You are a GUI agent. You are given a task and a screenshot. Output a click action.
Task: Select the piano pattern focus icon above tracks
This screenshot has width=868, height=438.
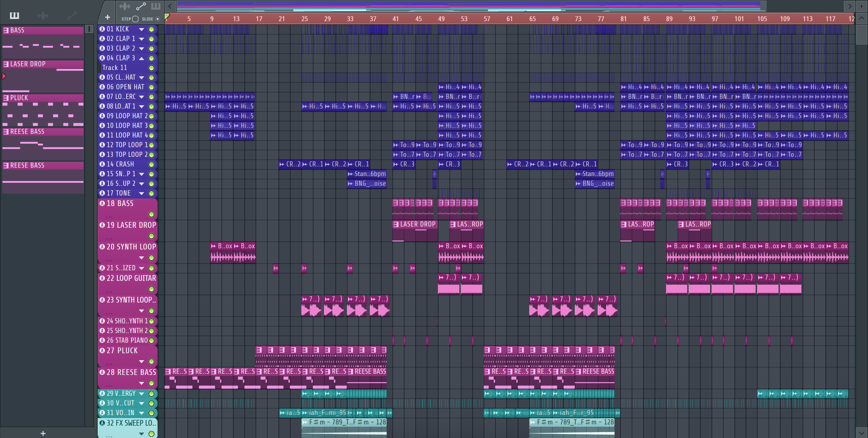point(156,6)
